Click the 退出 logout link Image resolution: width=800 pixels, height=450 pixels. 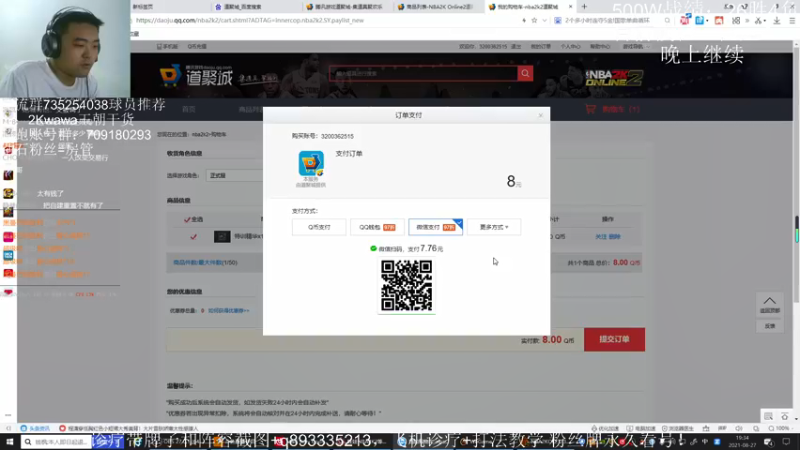516,46
